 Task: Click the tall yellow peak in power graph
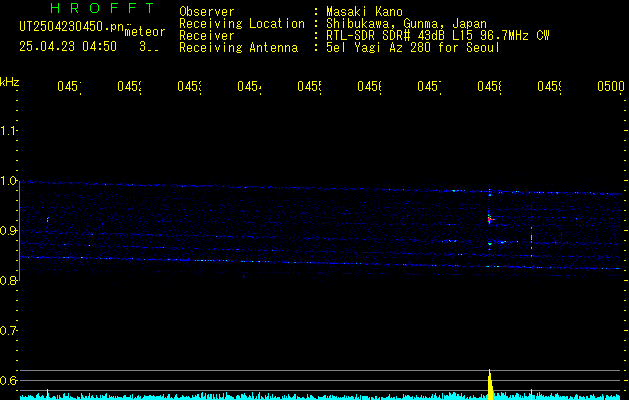(x=490, y=384)
